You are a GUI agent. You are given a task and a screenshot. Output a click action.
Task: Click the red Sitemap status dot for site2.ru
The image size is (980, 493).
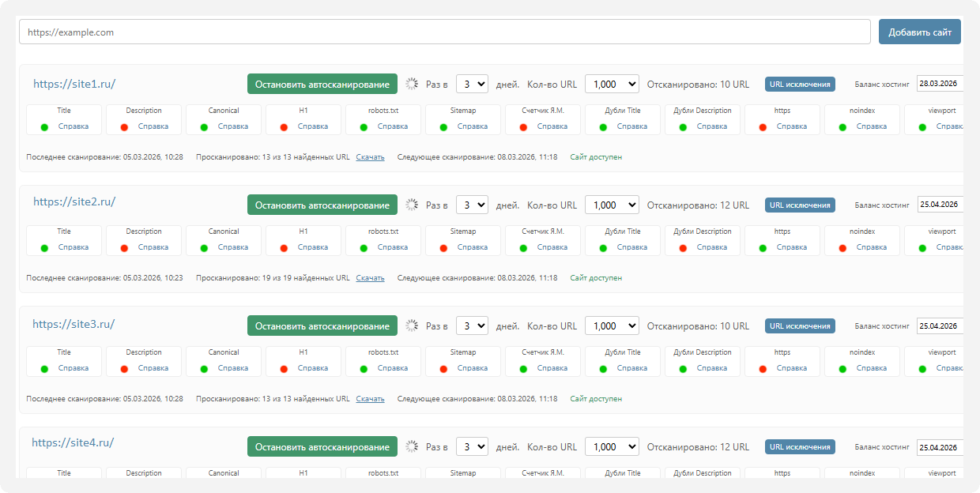pos(443,248)
